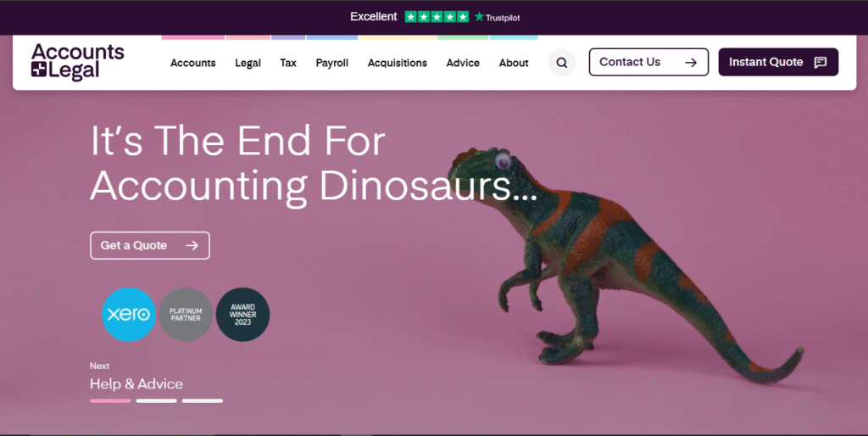Follow the Help & Advice next link

(136, 384)
